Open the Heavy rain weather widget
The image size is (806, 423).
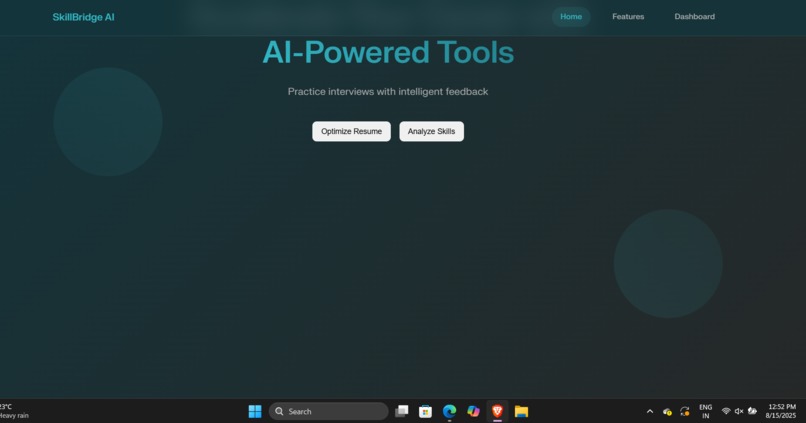(14, 411)
